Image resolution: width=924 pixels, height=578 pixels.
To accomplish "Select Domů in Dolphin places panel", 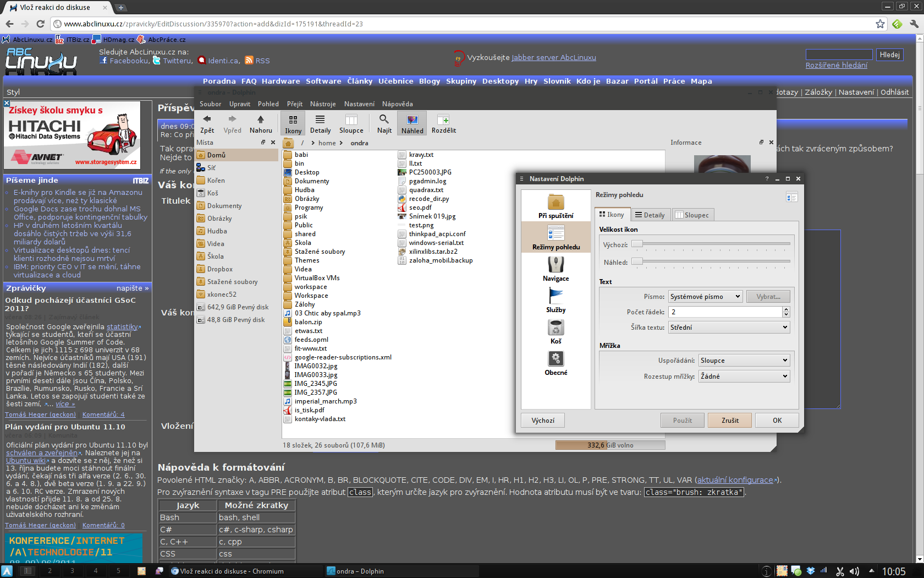I will [x=237, y=155].
